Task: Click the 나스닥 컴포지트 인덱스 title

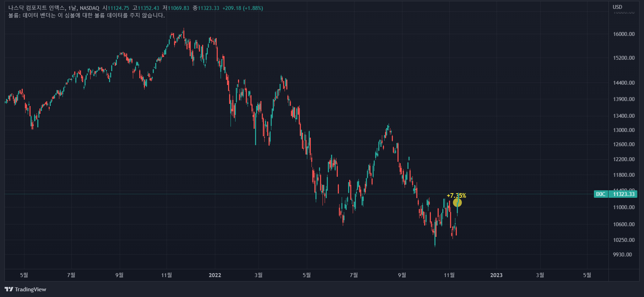Action: (37, 8)
